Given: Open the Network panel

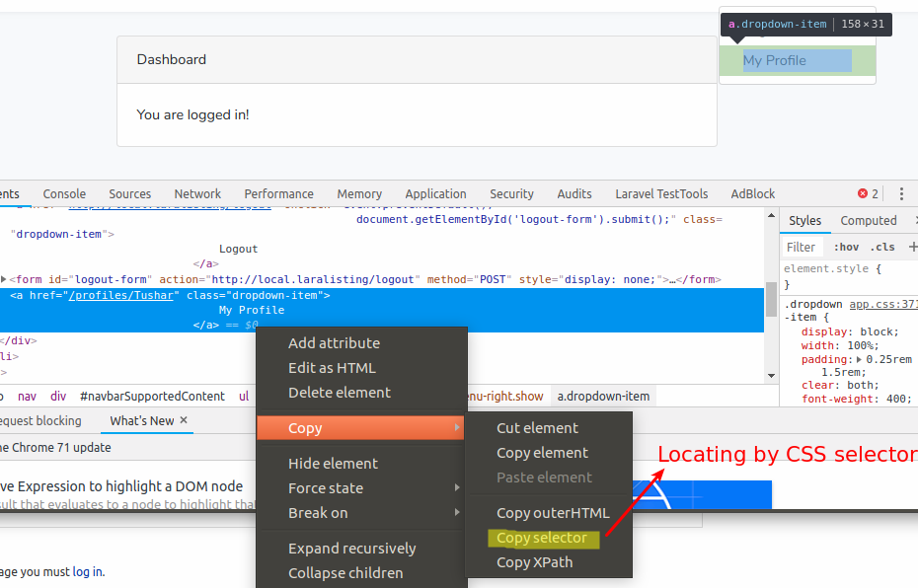Looking at the screenshot, I should (x=197, y=193).
